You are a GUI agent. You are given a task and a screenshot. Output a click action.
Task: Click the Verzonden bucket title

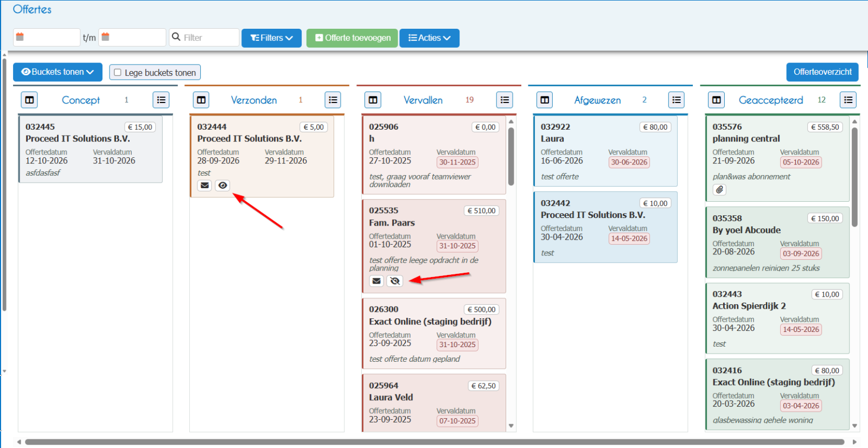tap(254, 100)
